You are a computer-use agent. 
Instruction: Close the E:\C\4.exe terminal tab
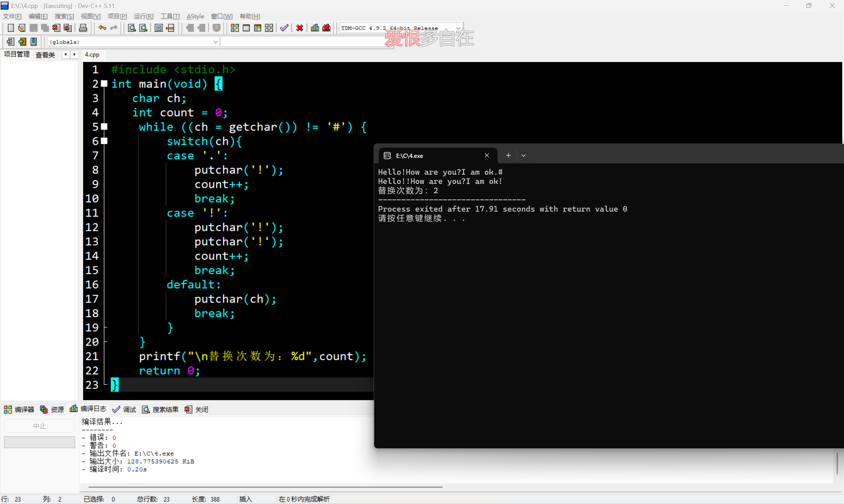[487, 156]
